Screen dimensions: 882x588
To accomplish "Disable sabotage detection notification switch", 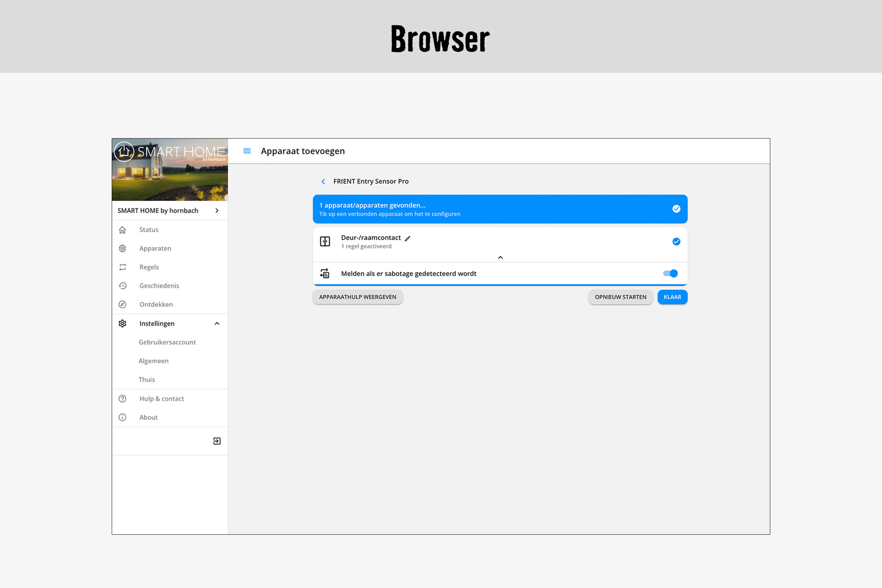I will pyautogui.click(x=670, y=273).
